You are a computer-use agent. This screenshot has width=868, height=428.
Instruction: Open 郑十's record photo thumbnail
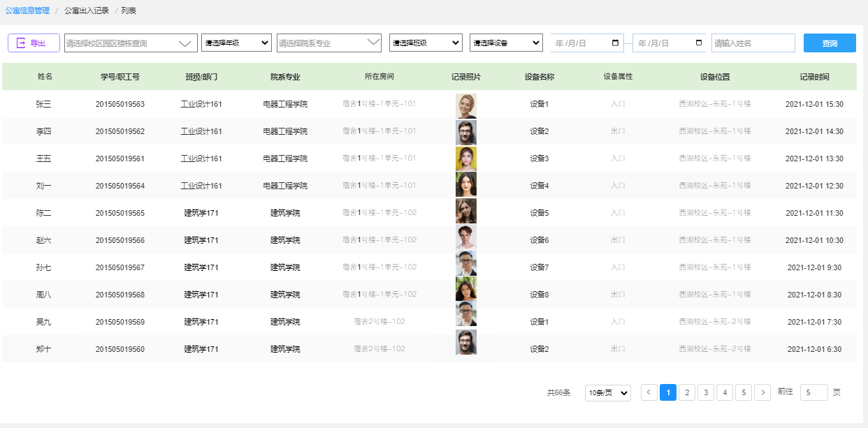coord(466,343)
